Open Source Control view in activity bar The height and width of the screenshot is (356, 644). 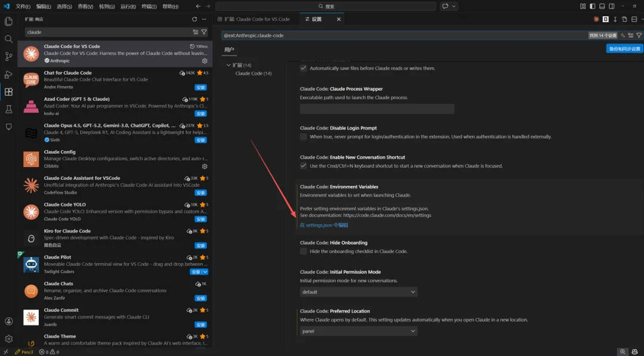point(8,57)
